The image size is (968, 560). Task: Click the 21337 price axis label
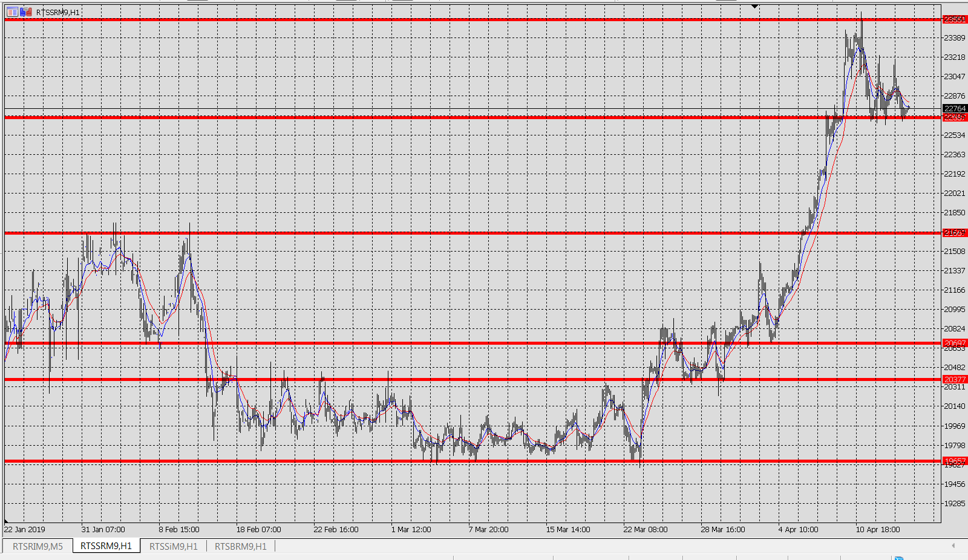(955, 271)
